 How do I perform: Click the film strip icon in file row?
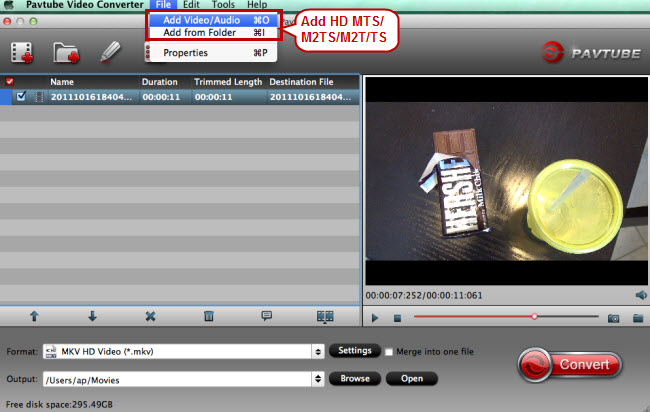coord(39,97)
